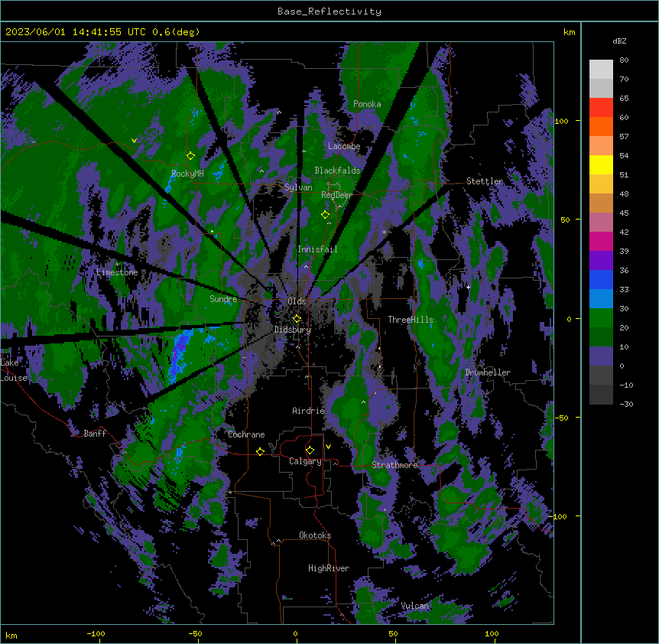Select the Vulcan map label

(415, 606)
